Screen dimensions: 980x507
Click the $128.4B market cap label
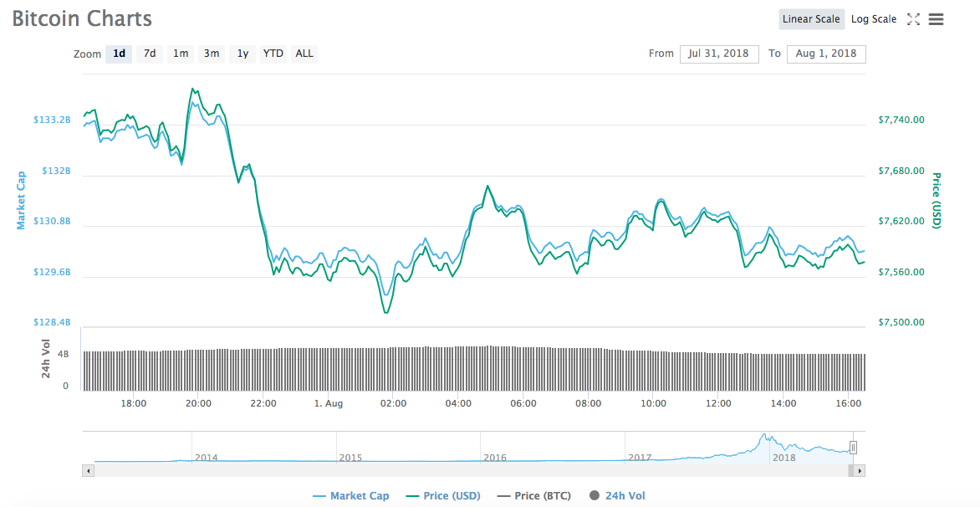tap(52, 323)
